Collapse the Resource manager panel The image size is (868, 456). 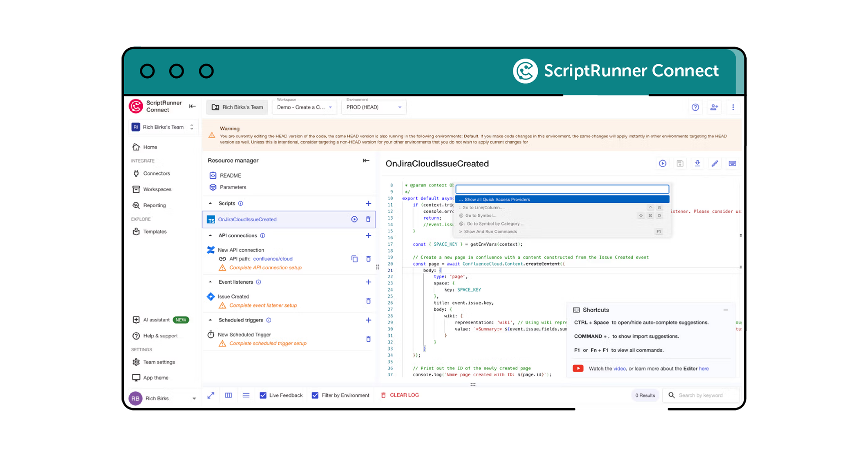366,161
